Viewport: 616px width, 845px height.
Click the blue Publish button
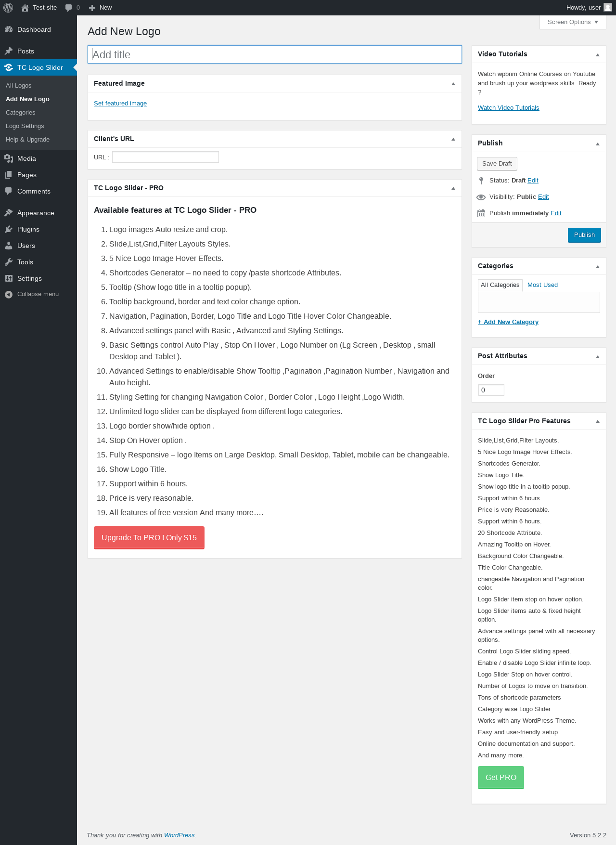click(x=584, y=235)
